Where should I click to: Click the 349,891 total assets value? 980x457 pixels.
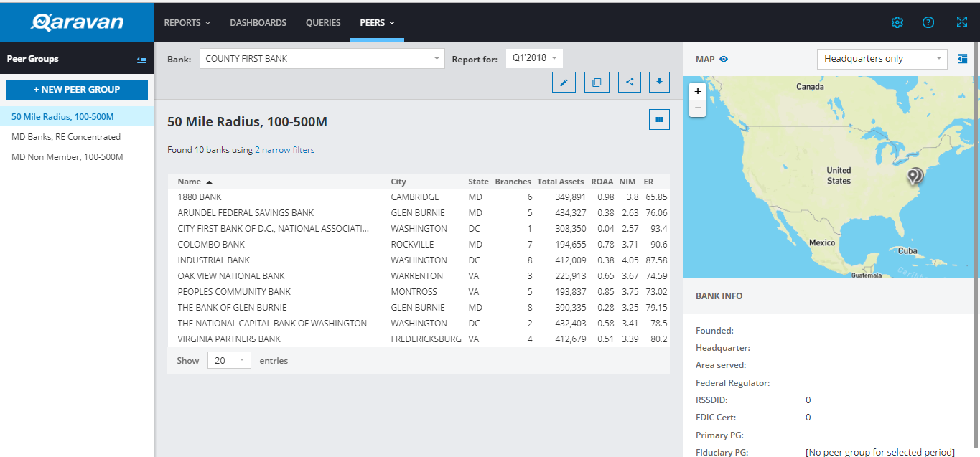coord(571,197)
